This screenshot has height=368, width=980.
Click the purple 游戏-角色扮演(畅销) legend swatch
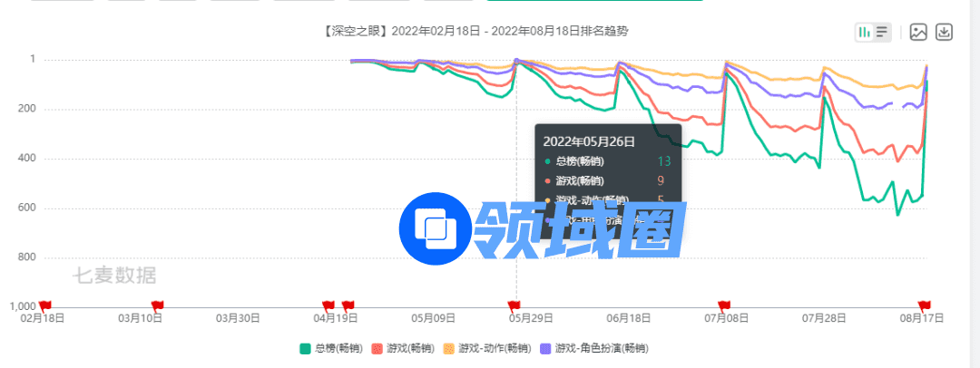[545, 348]
